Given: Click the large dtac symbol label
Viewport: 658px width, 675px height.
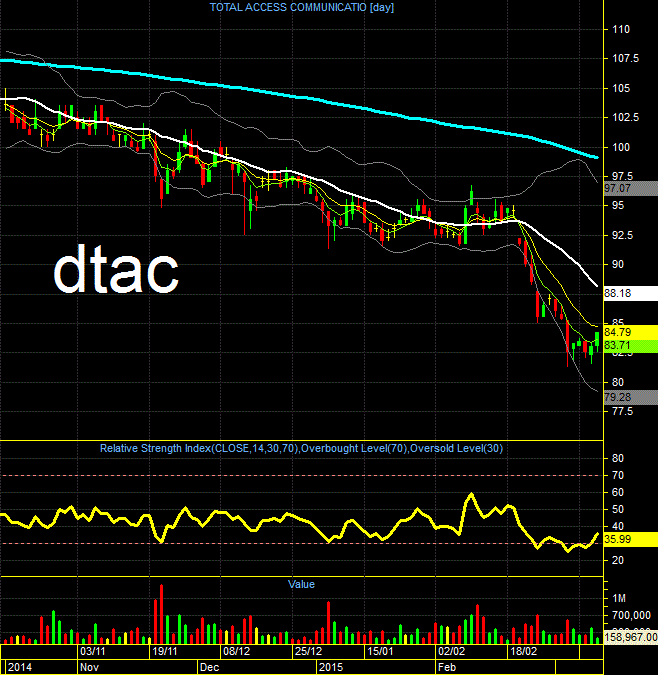Looking at the screenshot, I should [116, 271].
